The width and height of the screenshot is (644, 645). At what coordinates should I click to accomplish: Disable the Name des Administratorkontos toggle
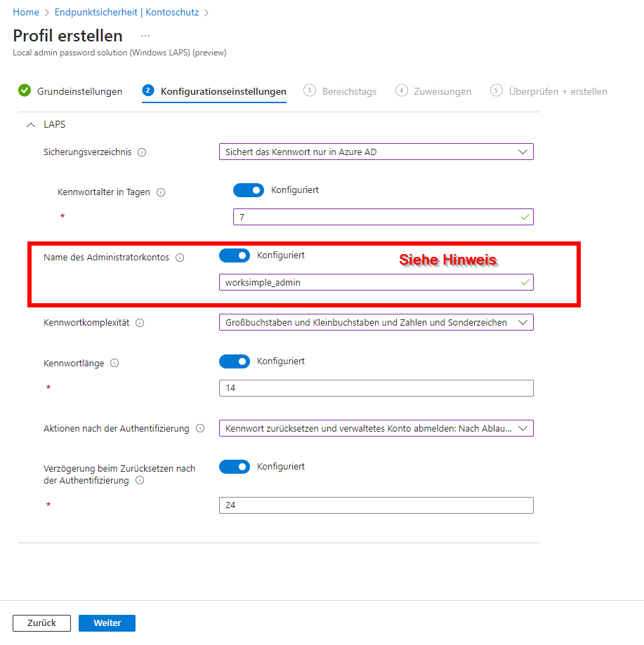tap(235, 255)
